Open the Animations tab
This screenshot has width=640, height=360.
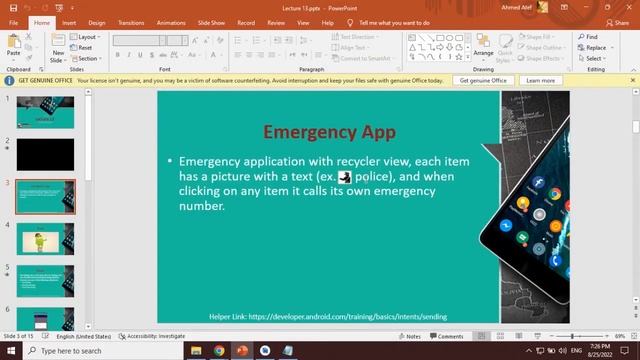171,23
